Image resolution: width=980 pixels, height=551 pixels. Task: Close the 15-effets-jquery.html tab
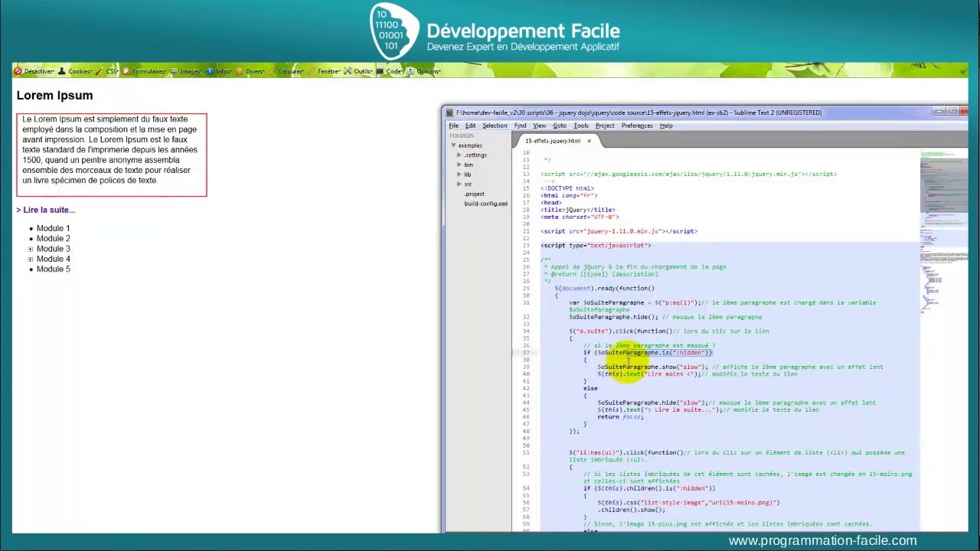coord(589,141)
